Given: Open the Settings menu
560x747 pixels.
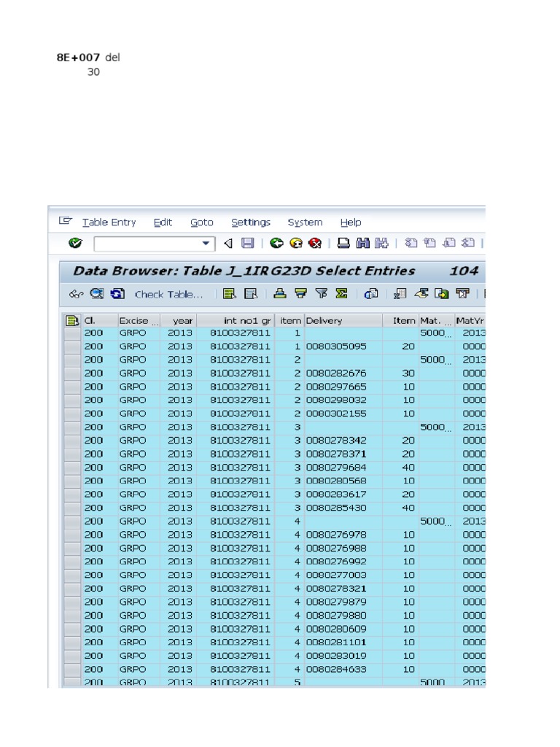Looking at the screenshot, I should click(251, 222).
